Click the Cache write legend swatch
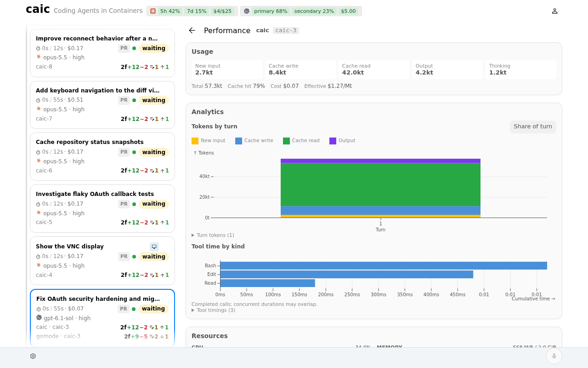The width and height of the screenshot is (588, 368). point(238,141)
